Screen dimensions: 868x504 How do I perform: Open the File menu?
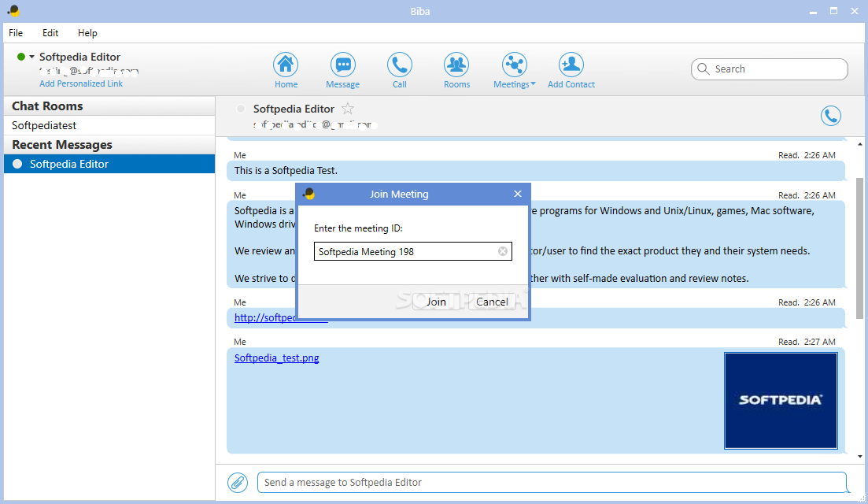click(x=16, y=32)
